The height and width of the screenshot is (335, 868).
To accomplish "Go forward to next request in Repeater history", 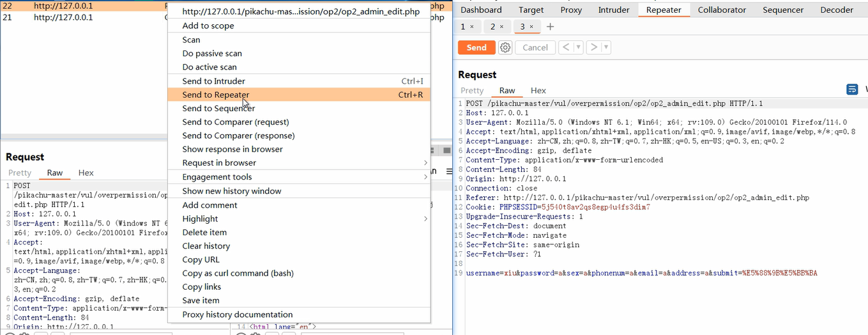I will (594, 47).
